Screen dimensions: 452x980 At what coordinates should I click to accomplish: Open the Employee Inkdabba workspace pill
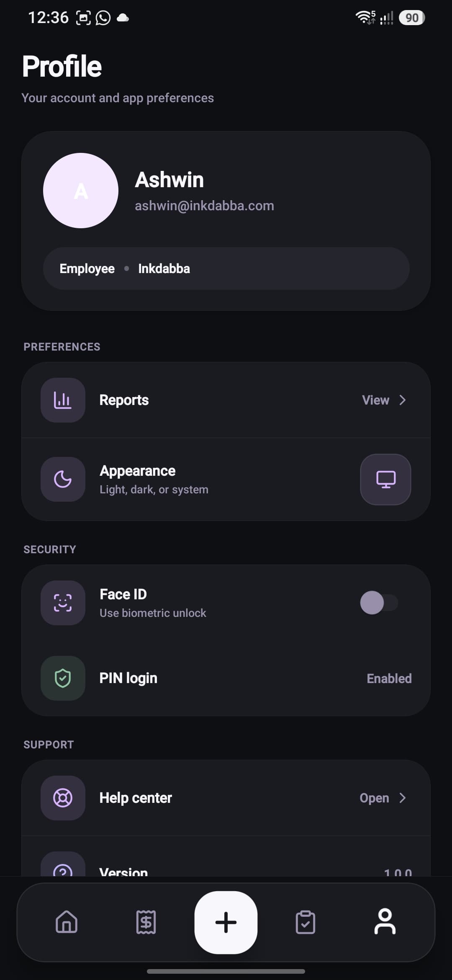pos(226,268)
